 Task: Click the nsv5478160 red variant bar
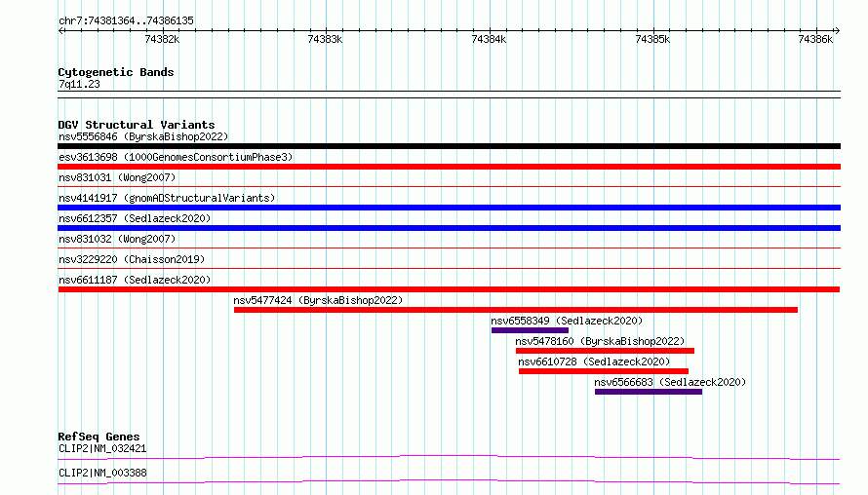point(605,351)
